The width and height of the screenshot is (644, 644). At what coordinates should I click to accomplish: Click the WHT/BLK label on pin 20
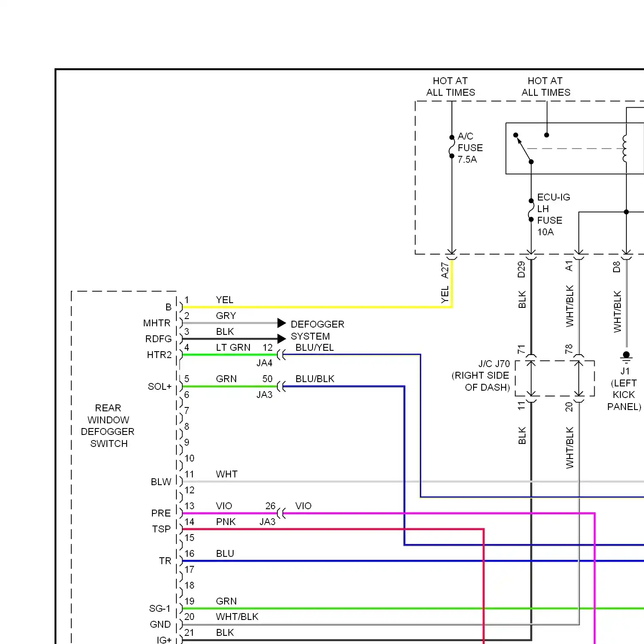237,617
